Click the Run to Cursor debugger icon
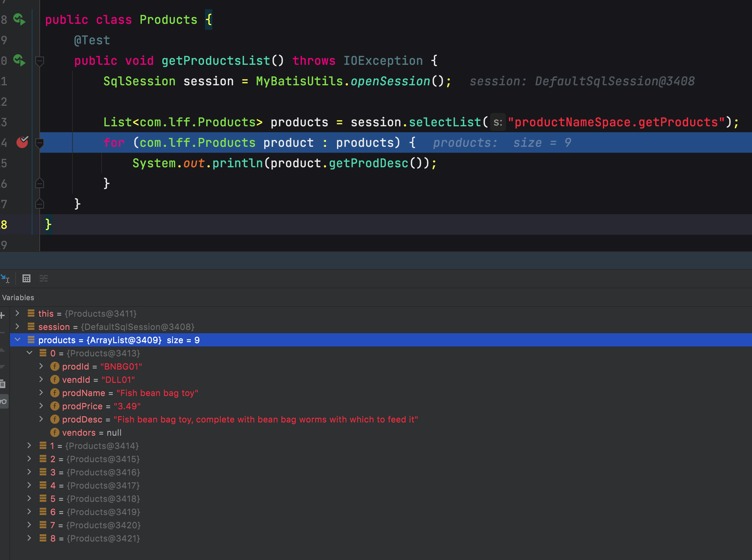The height and width of the screenshot is (560, 752). [5, 279]
